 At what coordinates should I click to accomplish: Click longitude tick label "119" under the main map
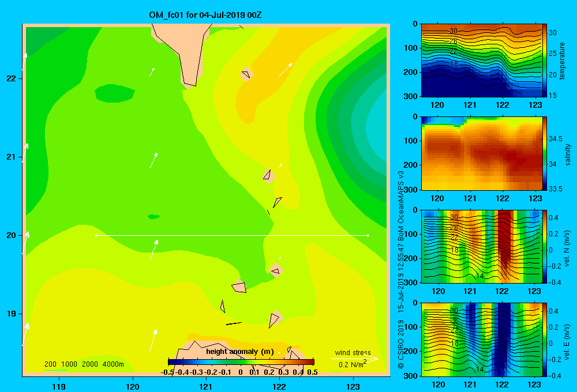tap(59, 386)
